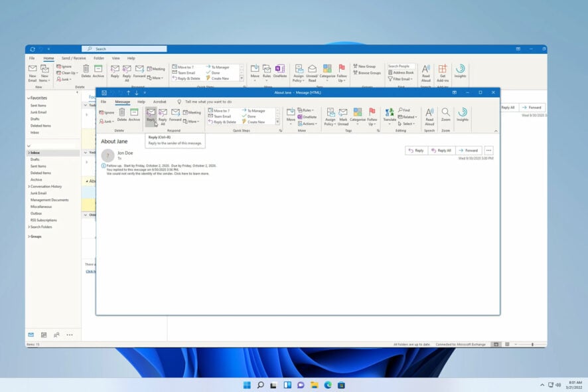Collapse the message window ribbon
The image size is (588, 392).
point(496,131)
